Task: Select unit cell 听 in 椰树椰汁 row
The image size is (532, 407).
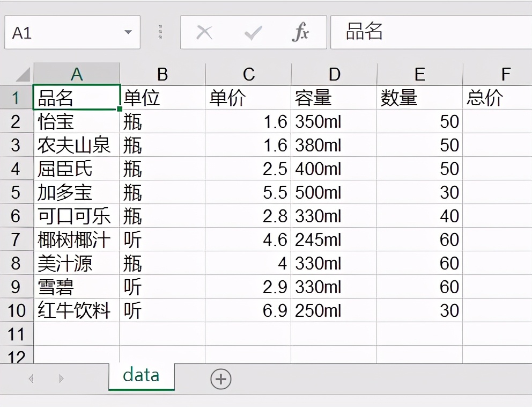Action: [162, 239]
